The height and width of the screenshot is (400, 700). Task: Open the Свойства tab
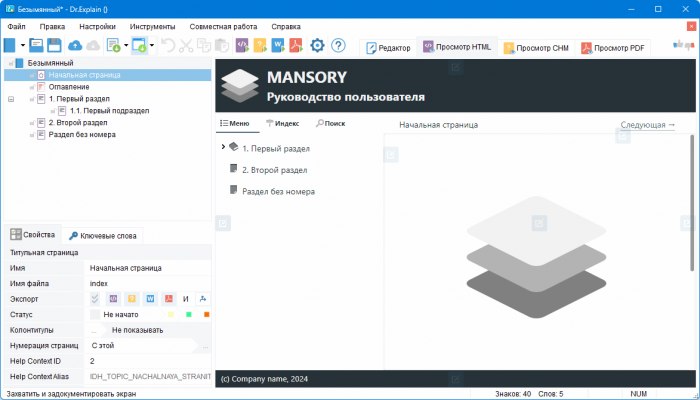pyautogui.click(x=33, y=235)
